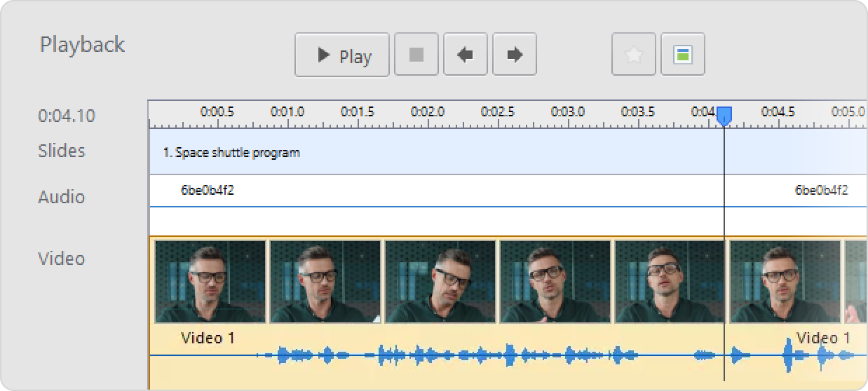Click 0:01.5 on the timeline ruler
Screen dimensions: 868x391
tap(358, 111)
